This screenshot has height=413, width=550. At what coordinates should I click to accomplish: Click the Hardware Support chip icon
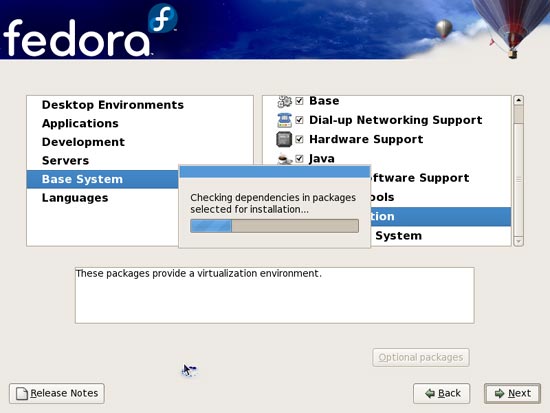pyautogui.click(x=284, y=139)
